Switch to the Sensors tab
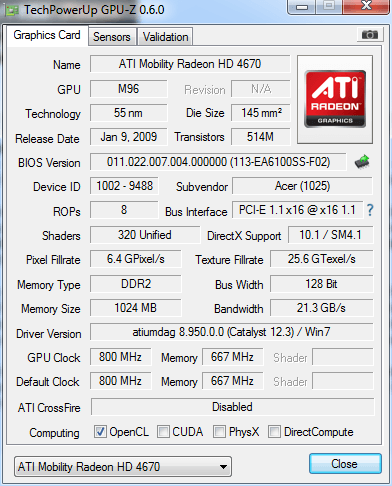This screenshot has width=392, height=486. click(112, 37)
